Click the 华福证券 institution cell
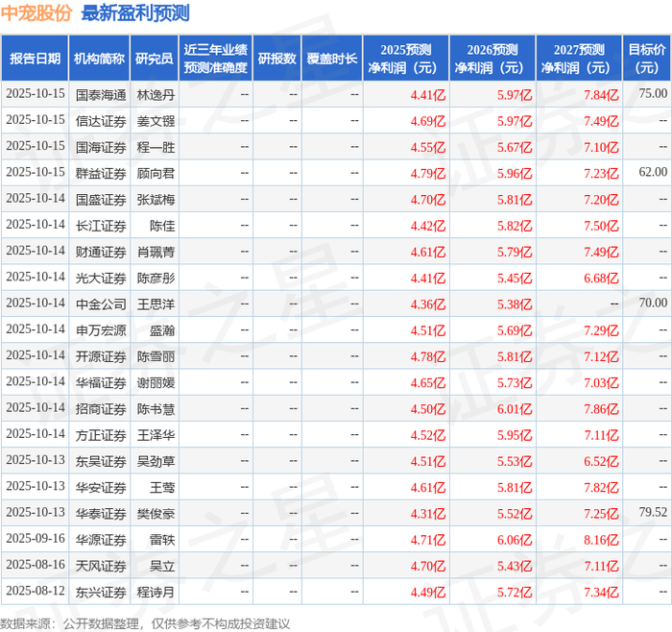672x632 pixels. point(101,382)
